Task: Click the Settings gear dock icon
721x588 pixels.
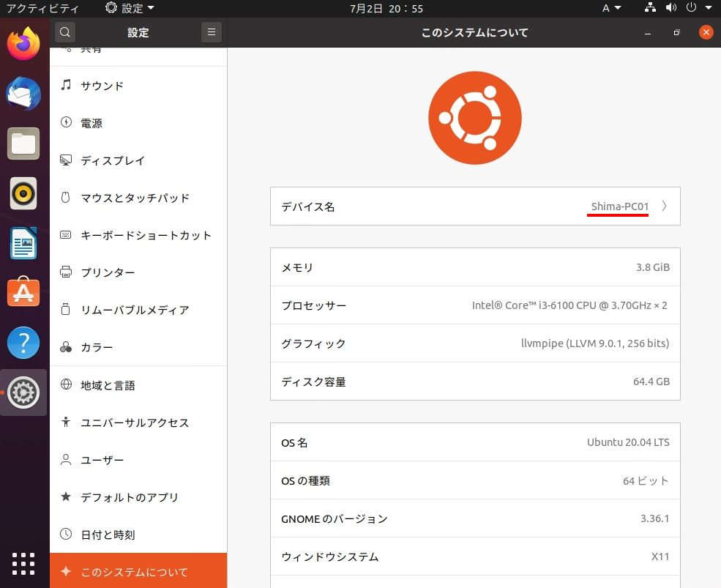Action: pos(23,392)
